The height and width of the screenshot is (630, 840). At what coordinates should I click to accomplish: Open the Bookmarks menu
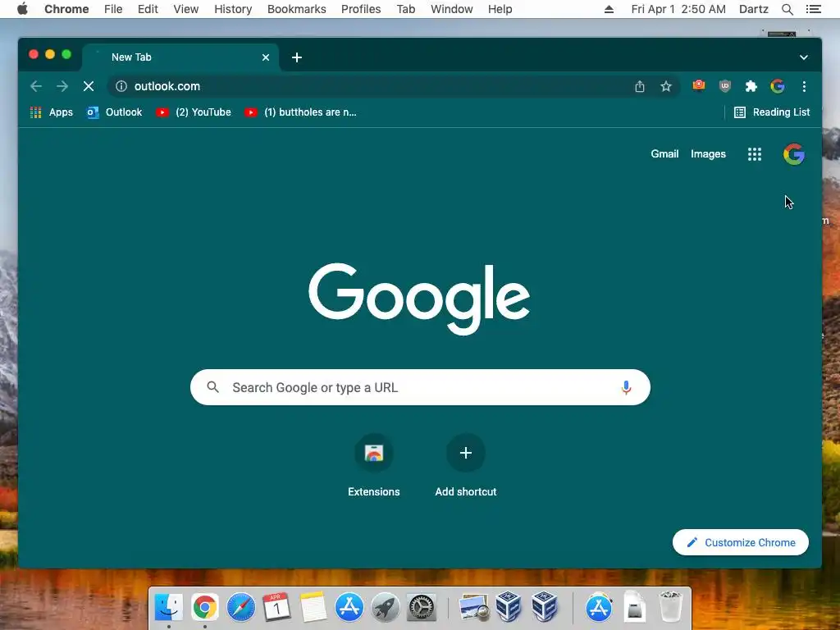coord(297,9)
